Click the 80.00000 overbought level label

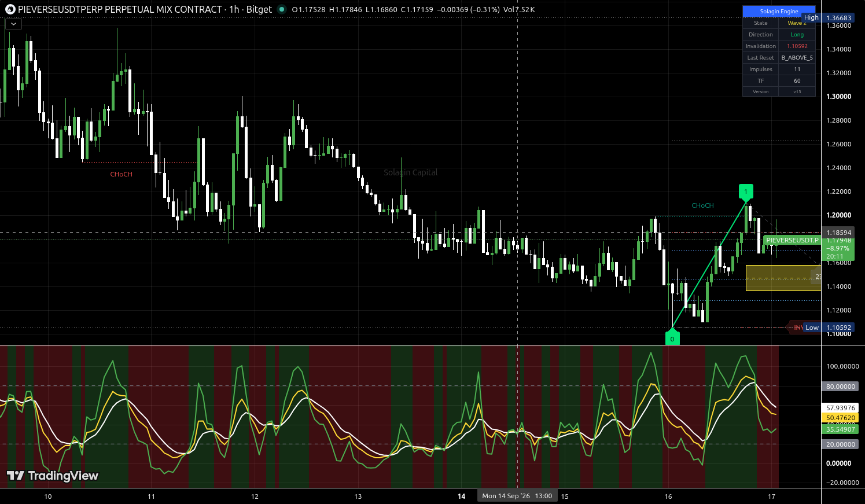pyautogui.click(x=840, y=387)
